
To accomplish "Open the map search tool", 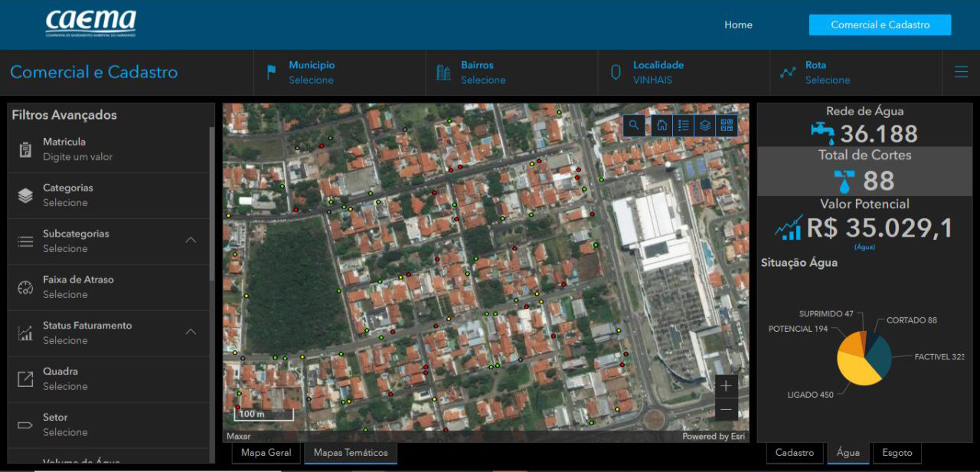I will click(x=634, y=125).
